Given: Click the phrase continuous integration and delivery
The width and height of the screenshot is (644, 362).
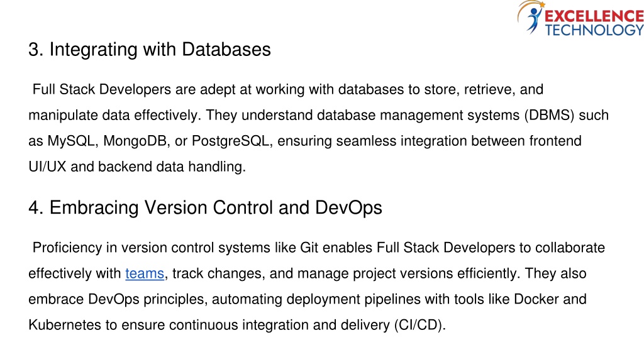Looking at the screenshot, I should (279, 325).
